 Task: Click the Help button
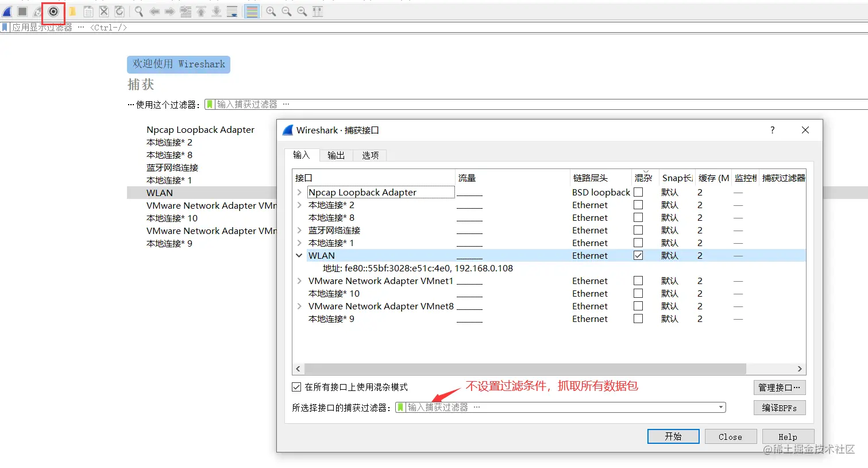(788, 436)
